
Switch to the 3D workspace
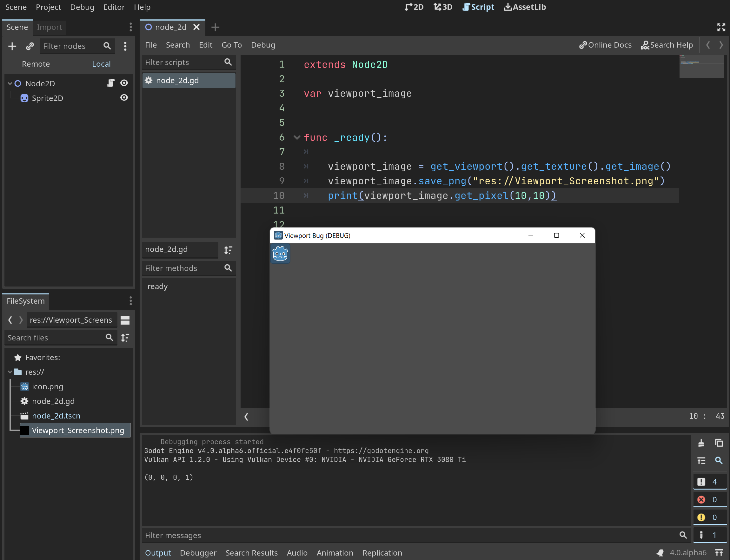pos(443,7)
